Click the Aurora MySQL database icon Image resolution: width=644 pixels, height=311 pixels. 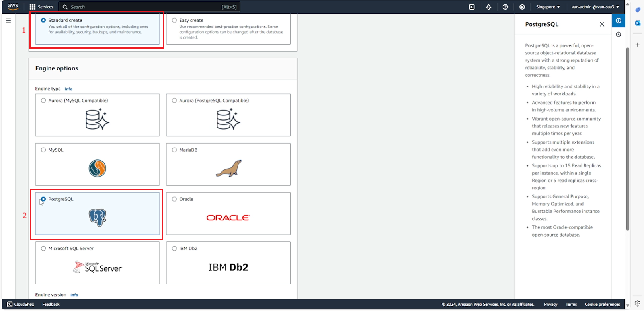[98, 119]
